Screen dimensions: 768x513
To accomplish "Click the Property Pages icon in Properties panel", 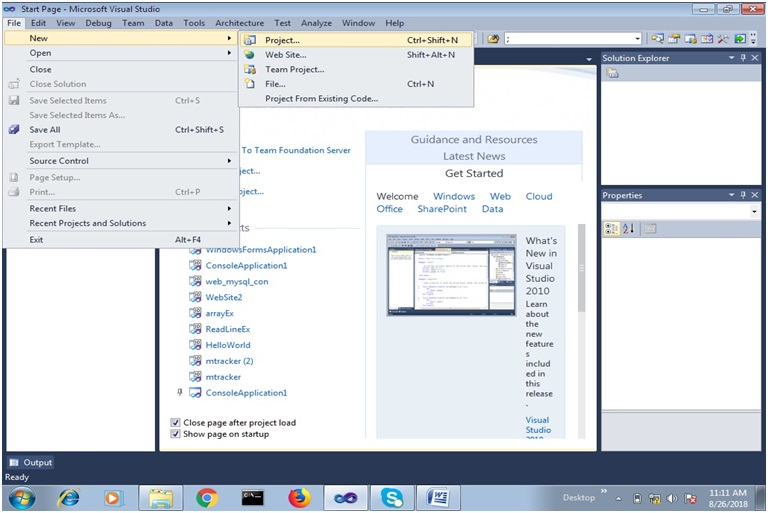I will [x=650, y=228].
